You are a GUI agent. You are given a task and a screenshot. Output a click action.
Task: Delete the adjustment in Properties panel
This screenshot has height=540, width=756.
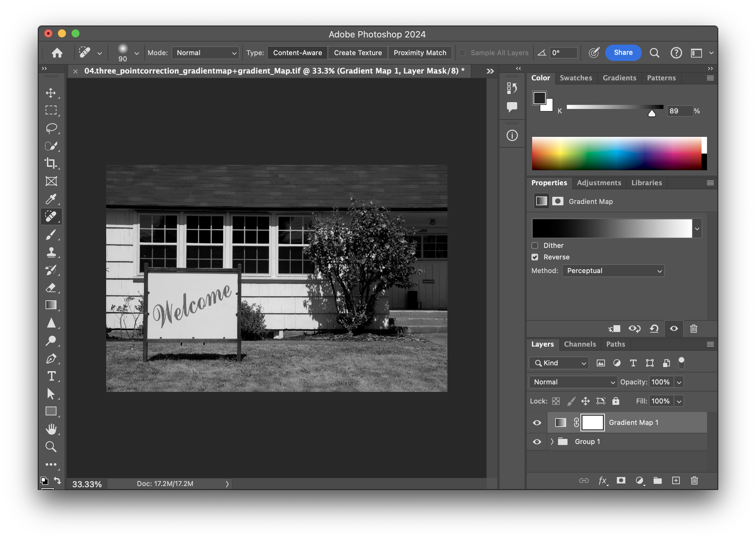(x=693, y=329)
